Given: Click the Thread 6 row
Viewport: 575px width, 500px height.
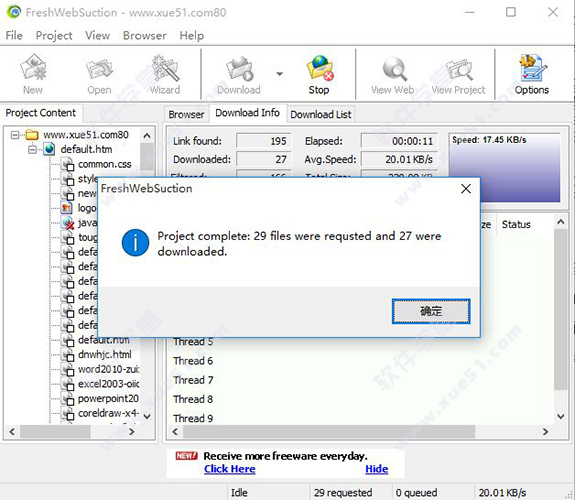Looking at the screenshot, I should pyautogui.click(x=193, y=361).
